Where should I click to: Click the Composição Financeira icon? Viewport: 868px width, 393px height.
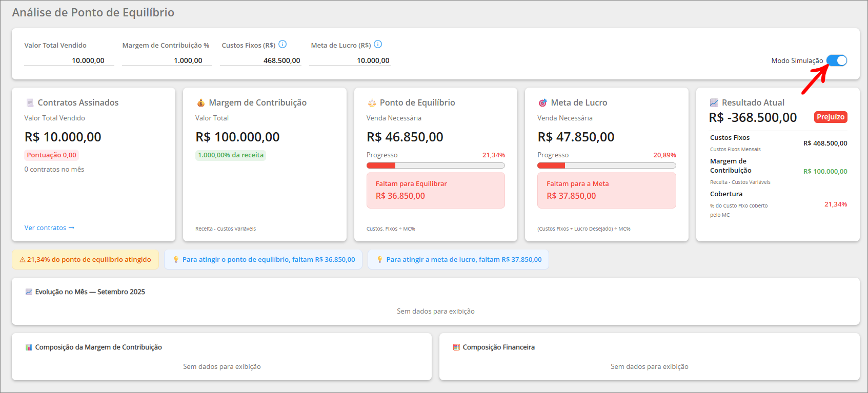click(456, 347)
